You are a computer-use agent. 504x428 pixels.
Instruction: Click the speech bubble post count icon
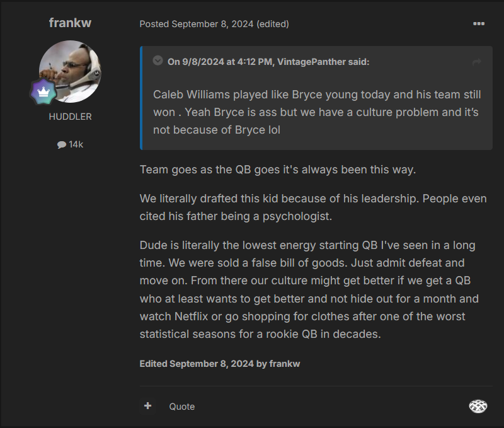[61, 145]
